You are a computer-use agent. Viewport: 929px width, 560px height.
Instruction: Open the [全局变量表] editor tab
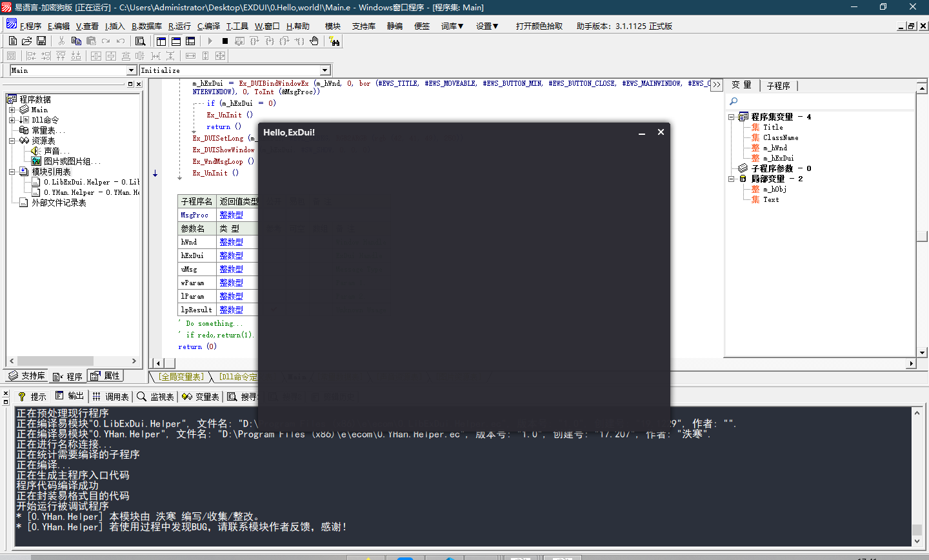(181, 377)
